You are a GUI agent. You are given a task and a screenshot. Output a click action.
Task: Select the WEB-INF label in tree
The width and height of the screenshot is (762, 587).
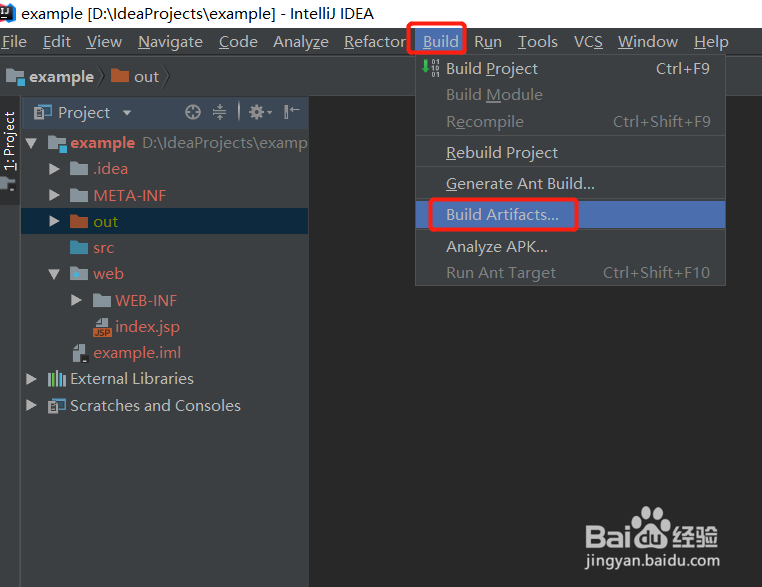click(x=146, y=301)
